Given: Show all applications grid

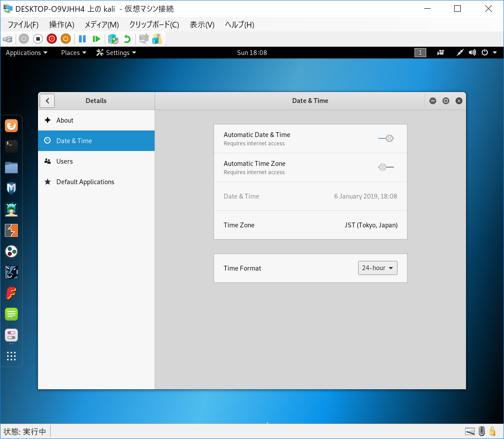Looking at the screenshot, I should point(11,356).
